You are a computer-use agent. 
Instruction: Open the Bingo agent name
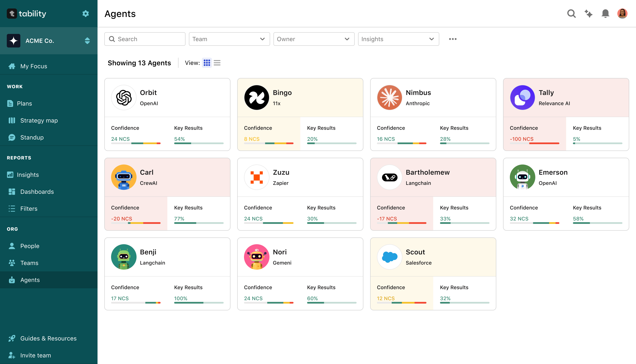(x=282, y=92)
